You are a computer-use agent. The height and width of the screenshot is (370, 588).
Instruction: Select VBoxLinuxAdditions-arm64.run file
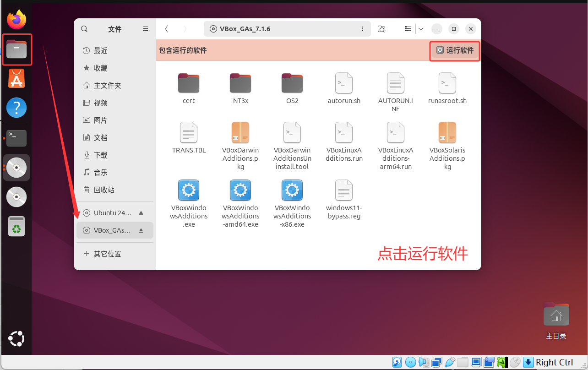pyautogui.click(x=396, y=146)
